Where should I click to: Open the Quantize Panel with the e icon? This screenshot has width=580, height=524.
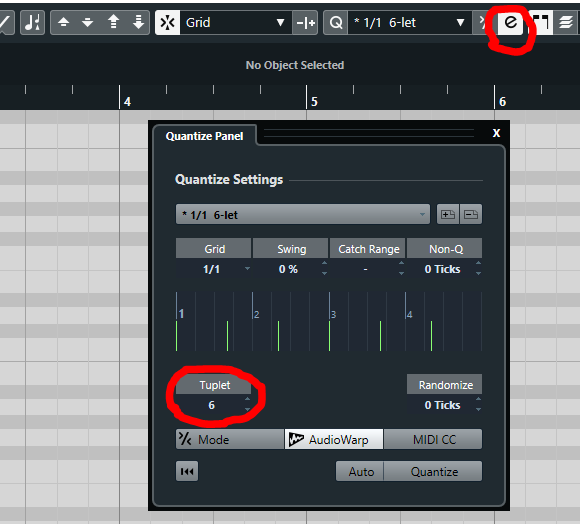(x=510, y=23)
